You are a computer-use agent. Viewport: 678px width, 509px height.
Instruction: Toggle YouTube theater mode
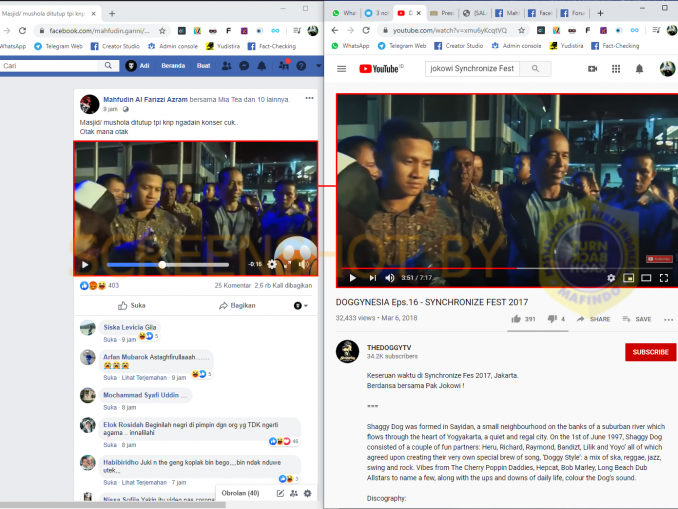click(x=646, y=278)
